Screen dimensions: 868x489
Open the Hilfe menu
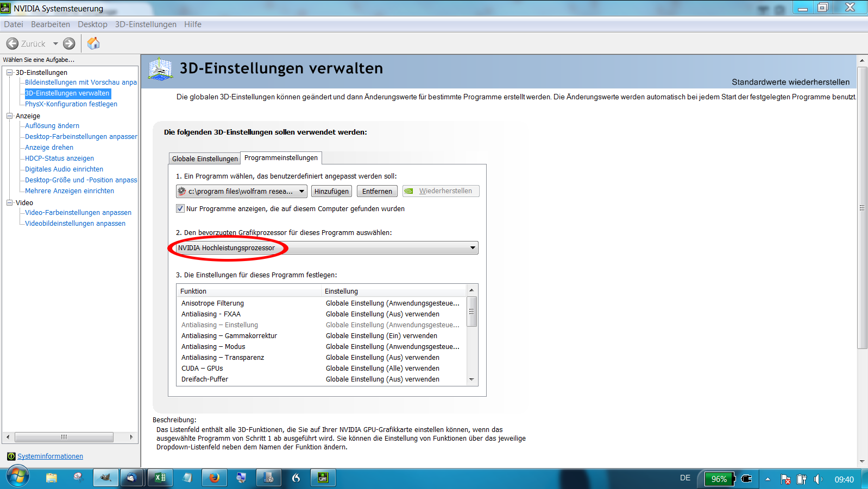click(193, 24)
